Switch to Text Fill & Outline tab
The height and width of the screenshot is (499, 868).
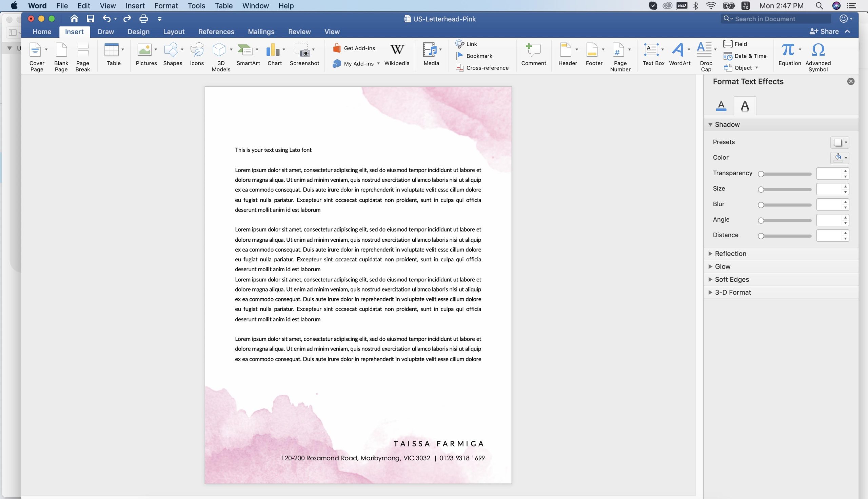click(x=721, y=105)
